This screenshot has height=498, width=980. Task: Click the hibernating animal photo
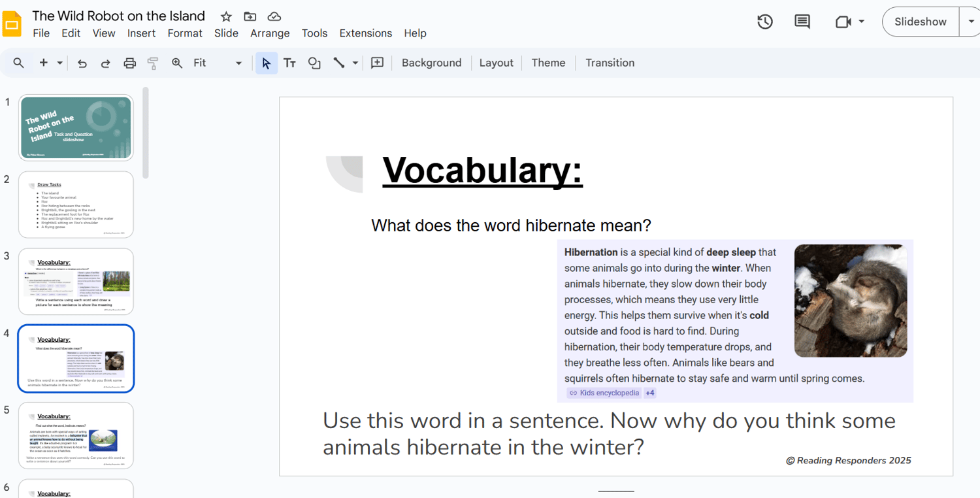tap(851, 301)
